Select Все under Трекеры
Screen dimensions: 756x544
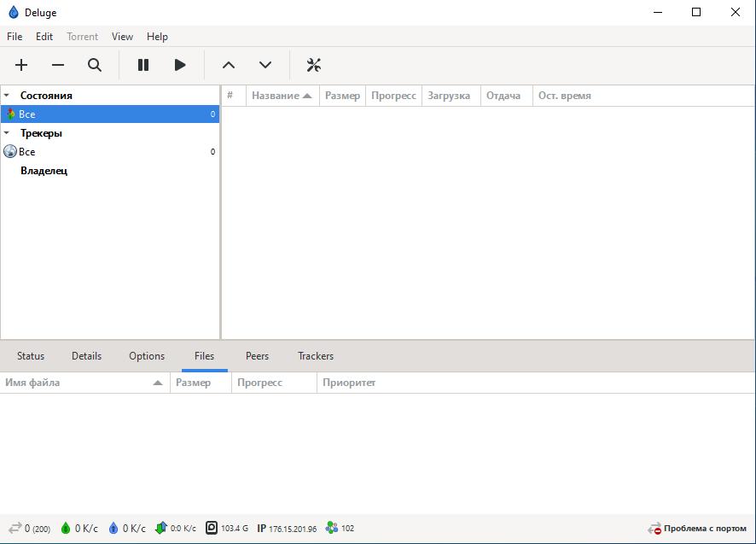click(27, 152)
